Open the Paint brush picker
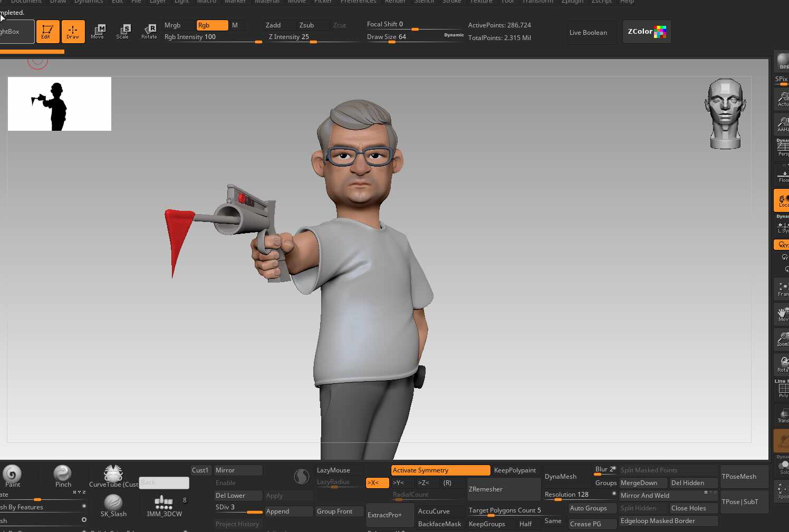The image size is (789, 532). 12,476
